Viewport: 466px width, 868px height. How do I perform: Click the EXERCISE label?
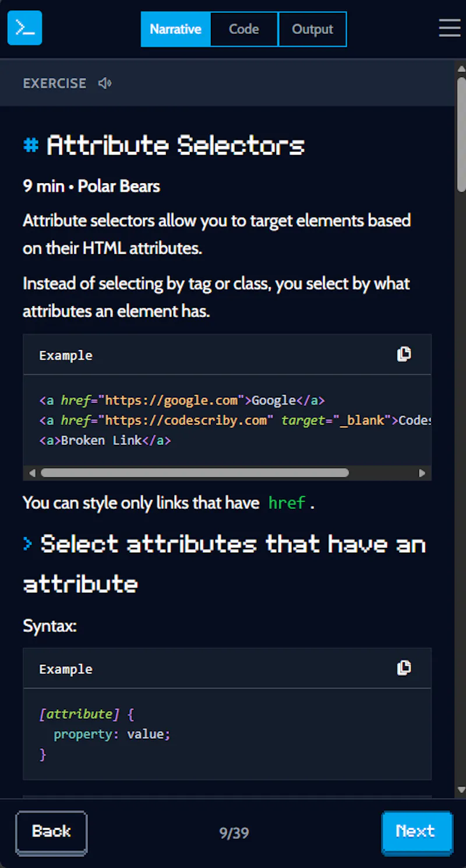(55, 83)
